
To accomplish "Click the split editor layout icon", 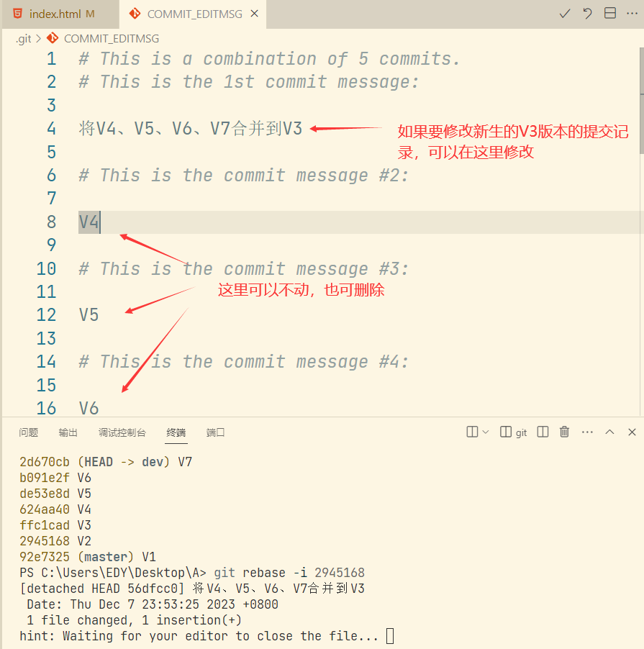I will [x=609, y=13].
